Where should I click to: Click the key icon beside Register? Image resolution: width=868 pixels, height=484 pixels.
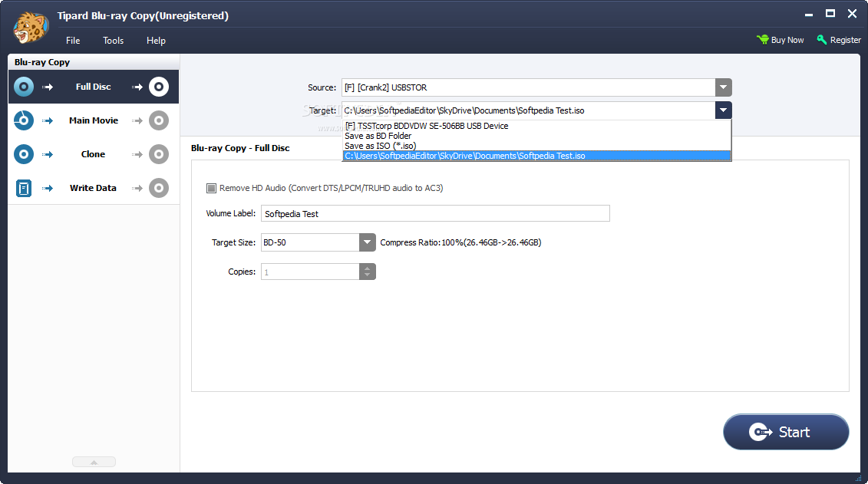(x=822, y=40)
